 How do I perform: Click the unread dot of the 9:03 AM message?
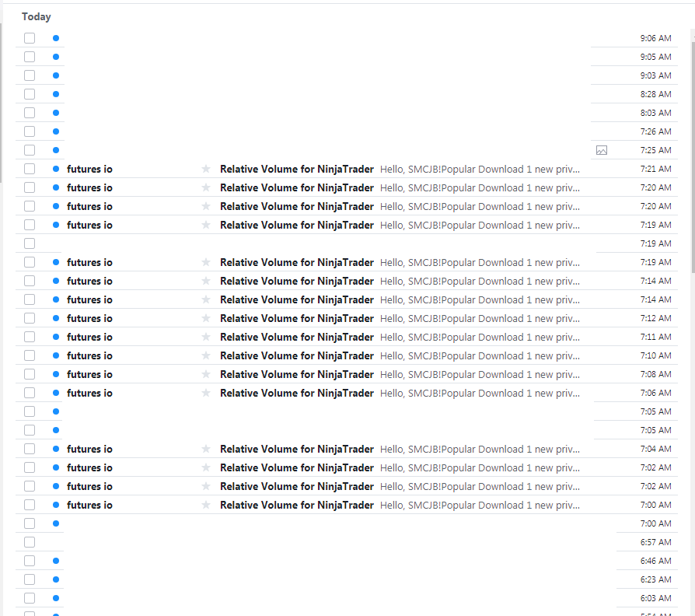pos(56,75)
